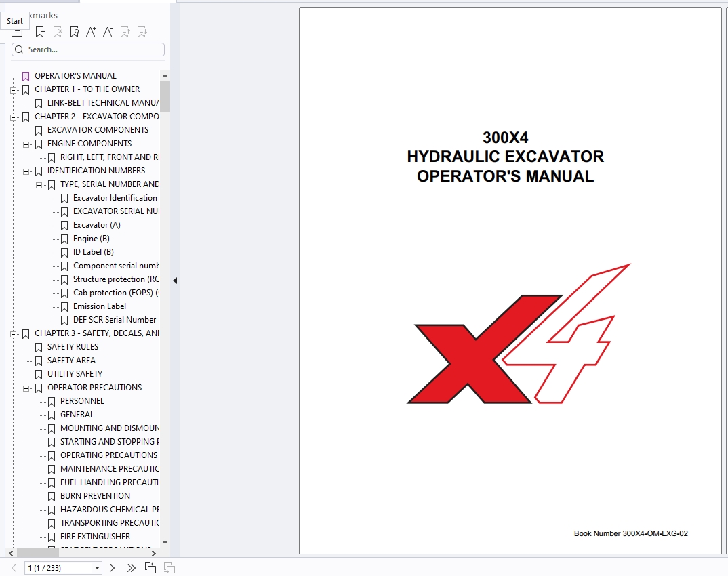Collapse the OPERATOR PRECAUTIONS tree node
Screen dimensions: 728x576
pos(26,388)
